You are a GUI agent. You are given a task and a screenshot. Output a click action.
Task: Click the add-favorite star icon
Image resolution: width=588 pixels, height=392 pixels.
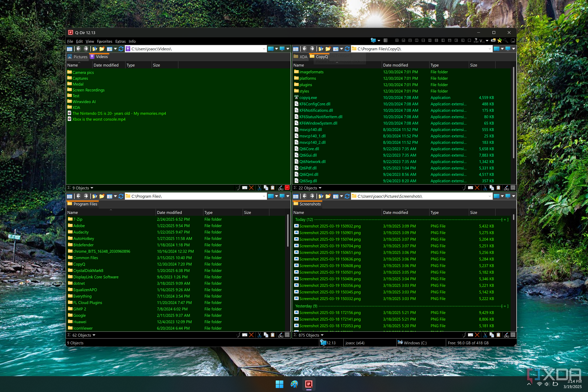point(500,41)
